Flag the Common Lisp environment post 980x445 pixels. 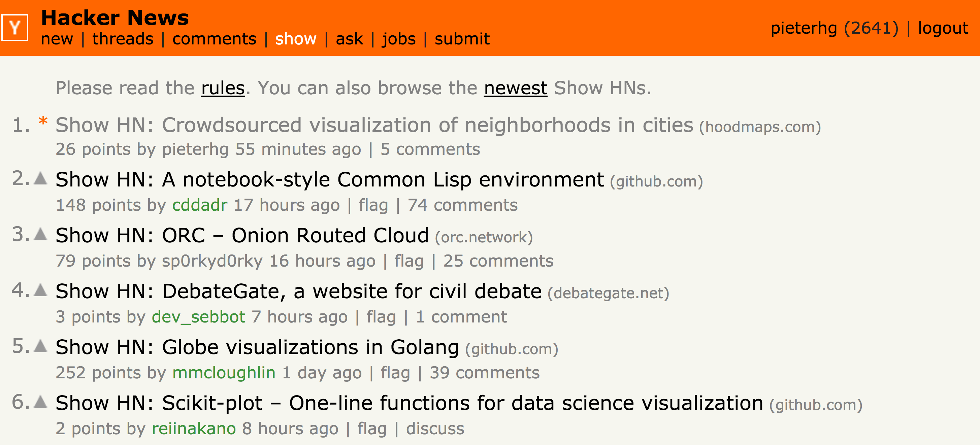(373, 205)
